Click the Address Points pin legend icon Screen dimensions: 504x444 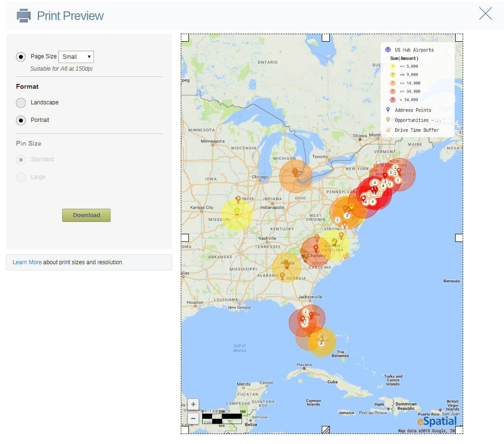tap(388, 110)
